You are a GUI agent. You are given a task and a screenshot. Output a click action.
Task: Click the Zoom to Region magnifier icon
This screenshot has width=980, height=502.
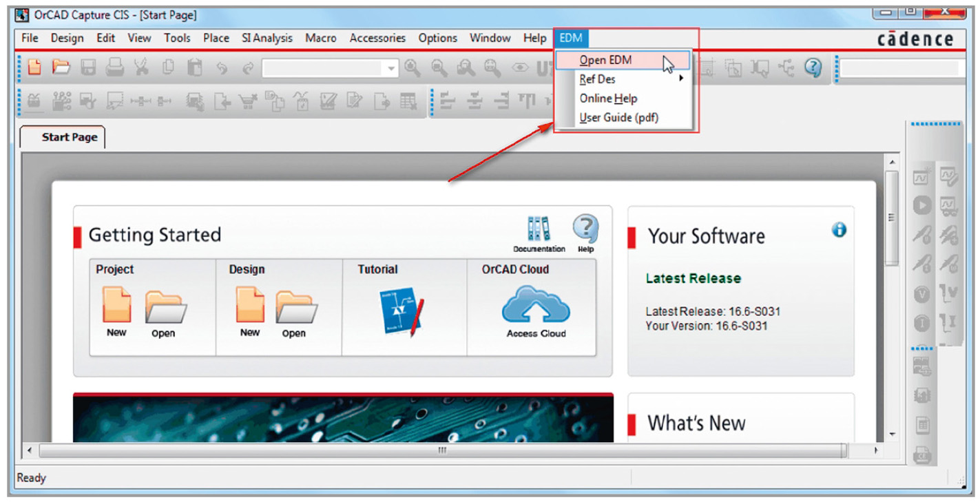(x=466, y=67)
